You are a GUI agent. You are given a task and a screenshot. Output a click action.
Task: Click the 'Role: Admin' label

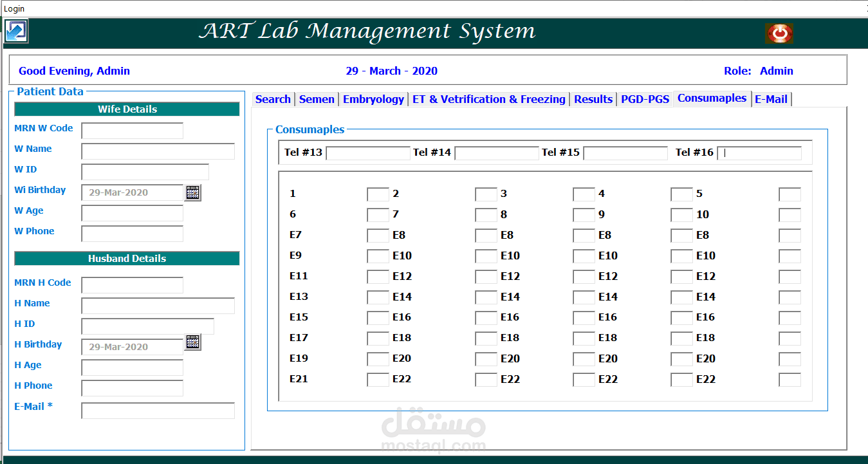pyautogui.click(x=759, y=71)
